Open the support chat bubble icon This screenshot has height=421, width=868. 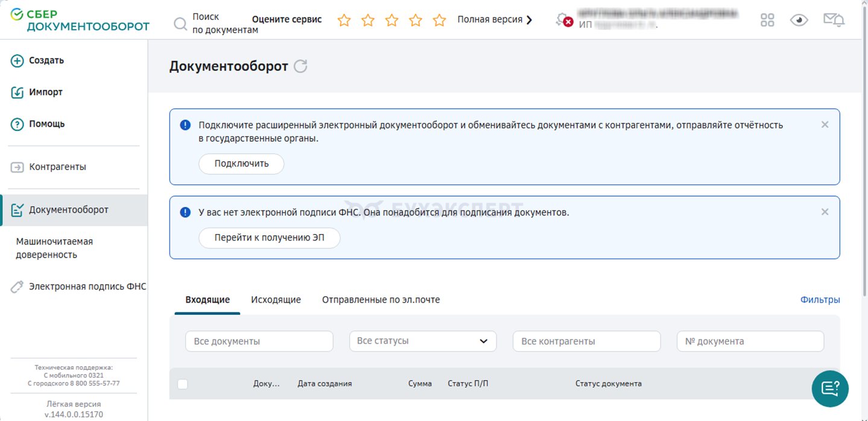coord(830,388)
